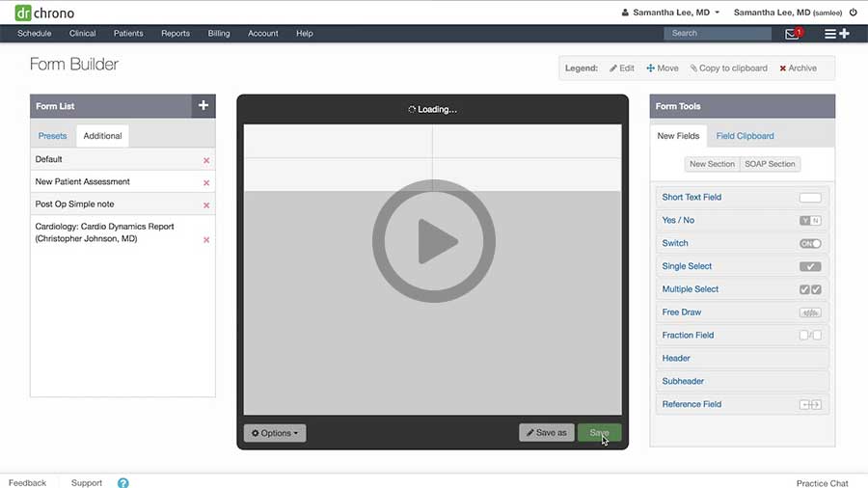This screenshot has width=868, height=488.
Task: Archive the Default form
Action: 206,160
